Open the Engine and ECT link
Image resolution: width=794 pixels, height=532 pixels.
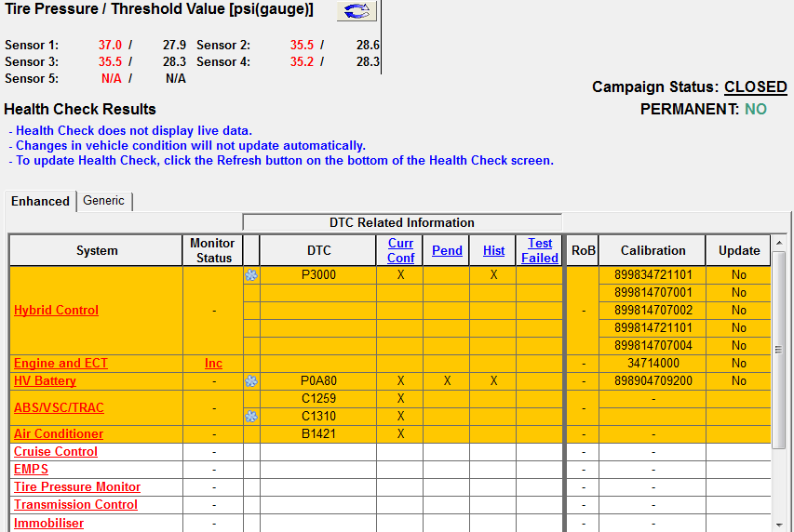(x=61, y=364)
